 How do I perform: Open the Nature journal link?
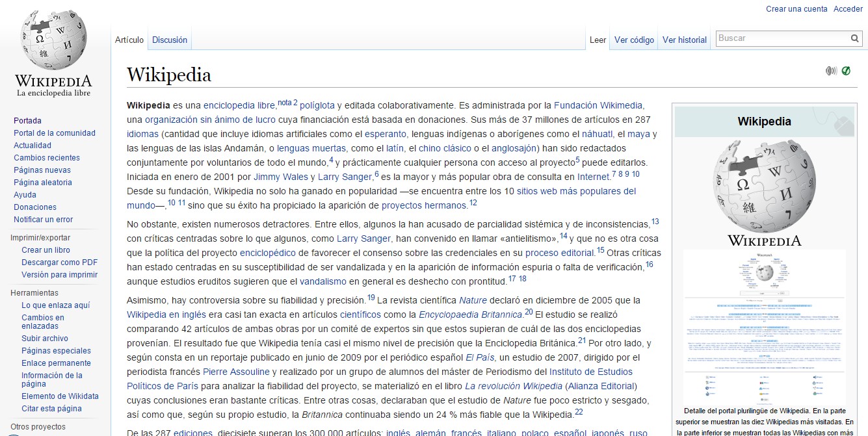pos(473,300)
